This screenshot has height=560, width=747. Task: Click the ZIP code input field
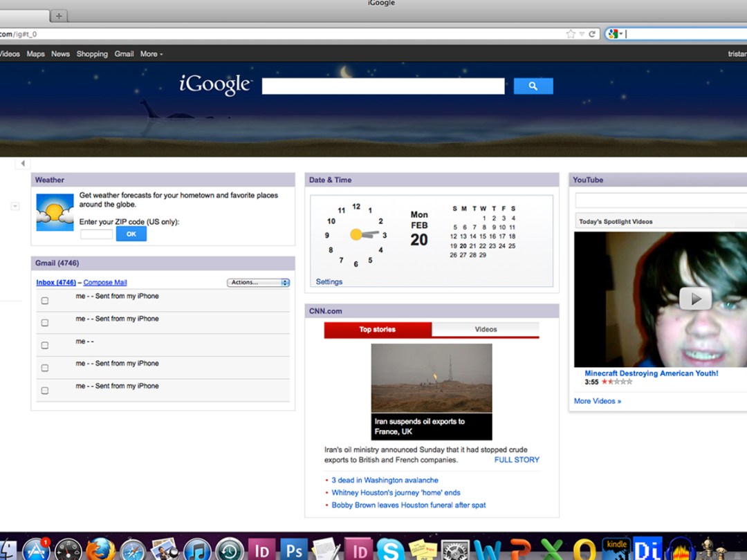click(x=96, y=234)
